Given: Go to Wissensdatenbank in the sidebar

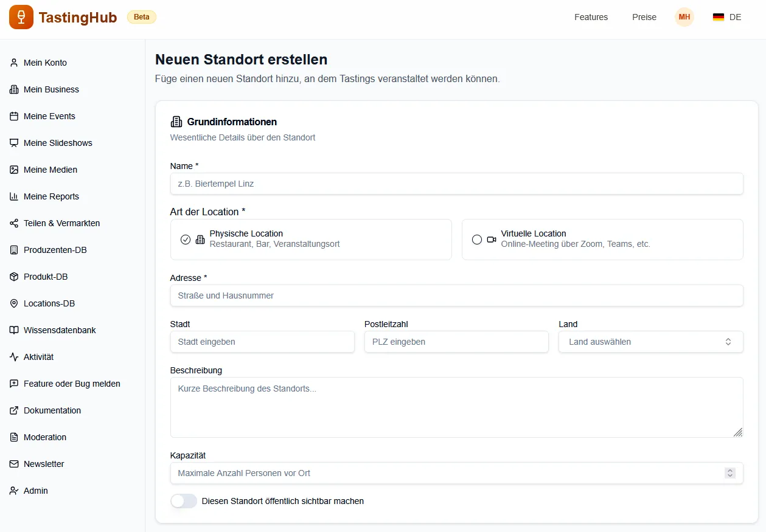Looking at the screenshot, I should pyautogui.click(x=60, y=330).
